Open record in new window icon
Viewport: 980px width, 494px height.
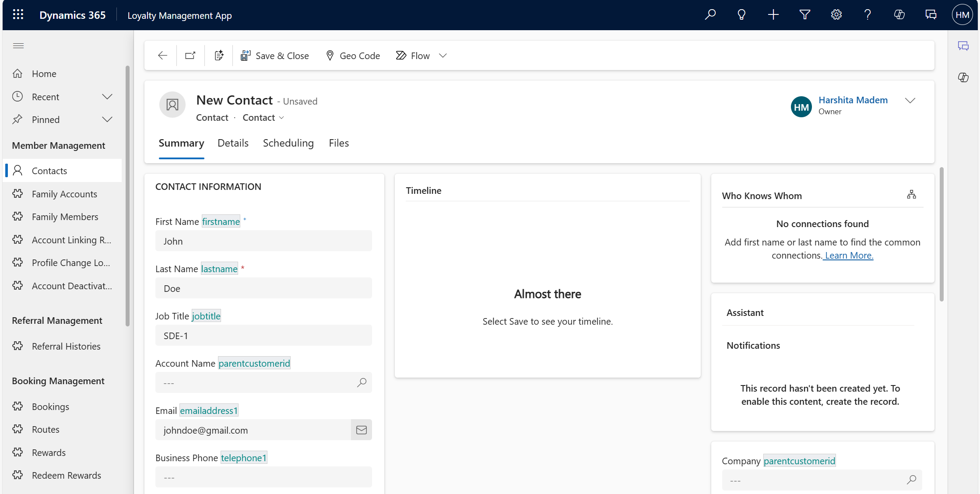[190, 56]
